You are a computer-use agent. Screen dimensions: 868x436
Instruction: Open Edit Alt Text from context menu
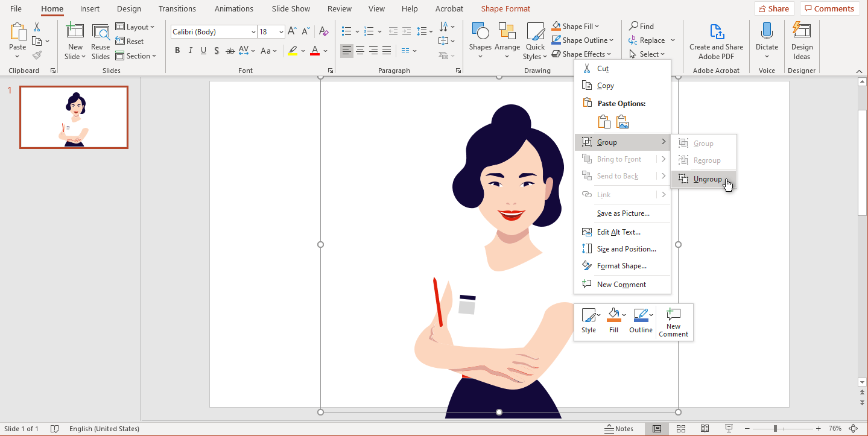point(619,232)
